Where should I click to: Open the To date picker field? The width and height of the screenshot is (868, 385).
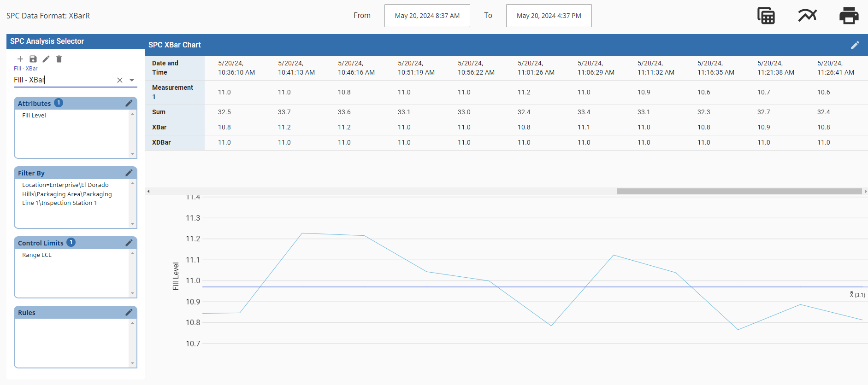(549, 16)
